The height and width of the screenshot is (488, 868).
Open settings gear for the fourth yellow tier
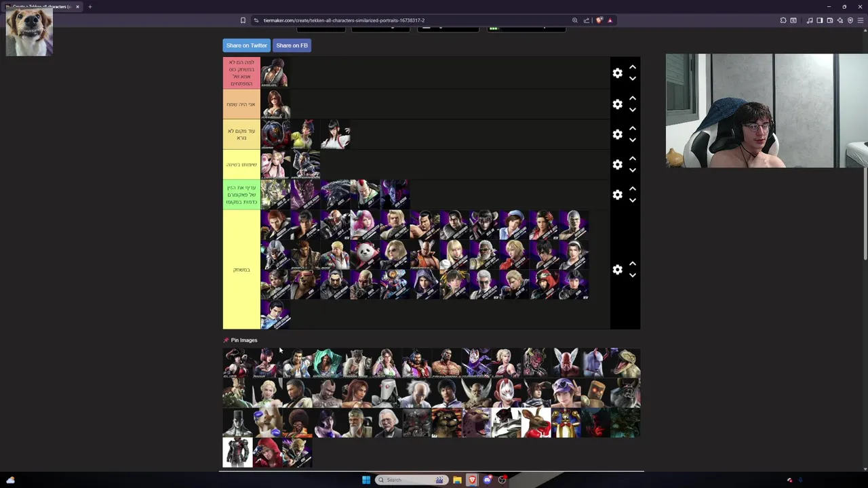pyautogui.click(x=617, y=165)
